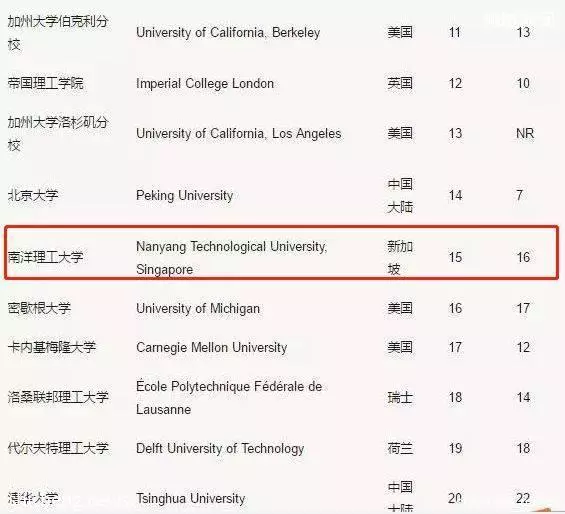
Task: Click rank 20 in Tsinghua row
Action: pos(455,499)
